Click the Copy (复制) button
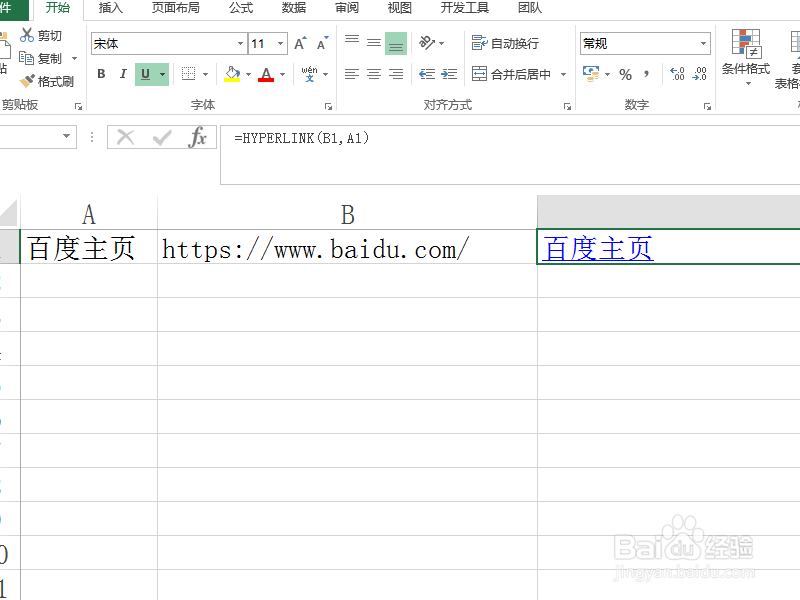Screen dimensions: 800x600 pos(41,59)
